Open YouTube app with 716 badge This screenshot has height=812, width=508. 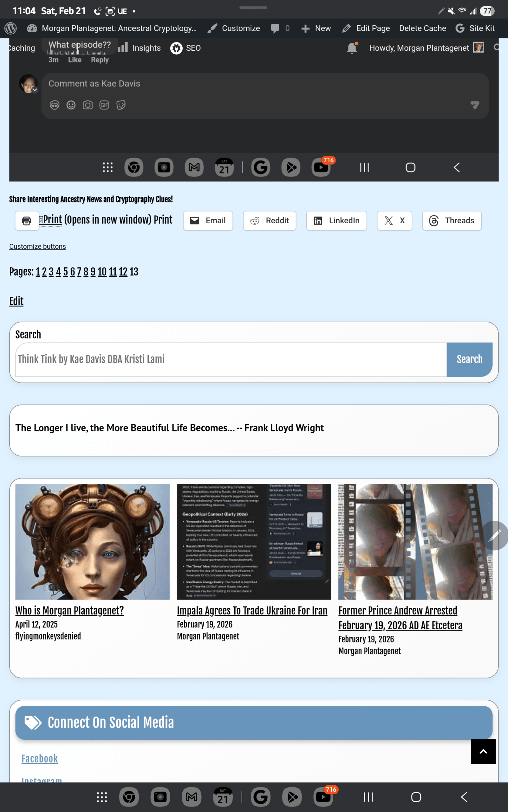(x=323, y=797)
